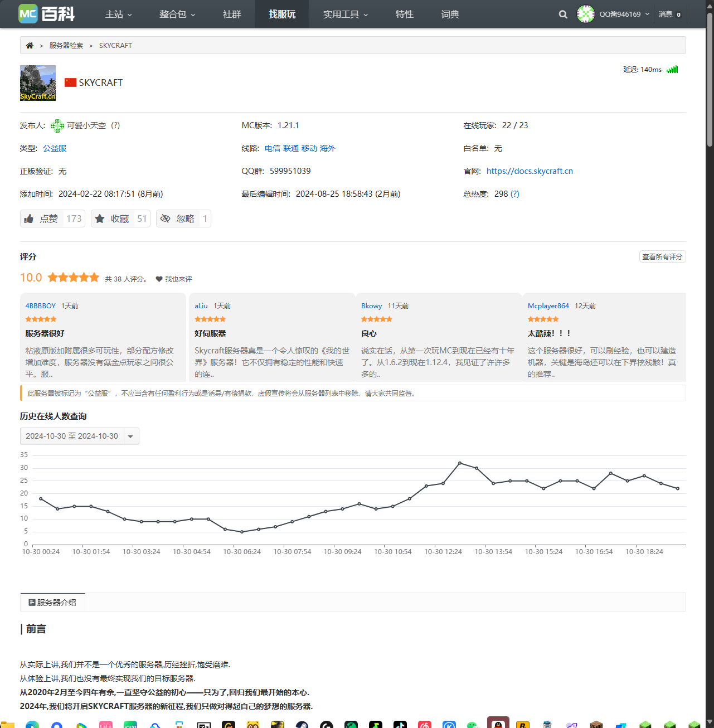Viewport: 714px width, 728px height.
Task: Click the 良心 review title
Action: [x=369, y=333]
